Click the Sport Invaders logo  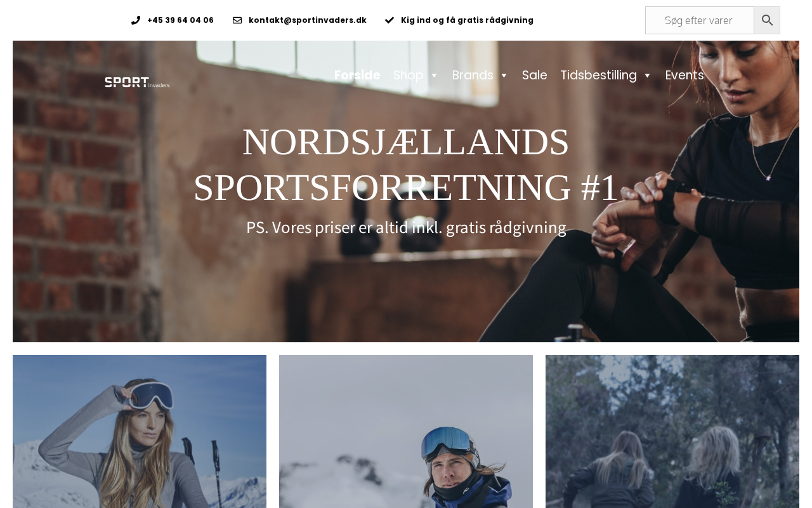point(137,82)
